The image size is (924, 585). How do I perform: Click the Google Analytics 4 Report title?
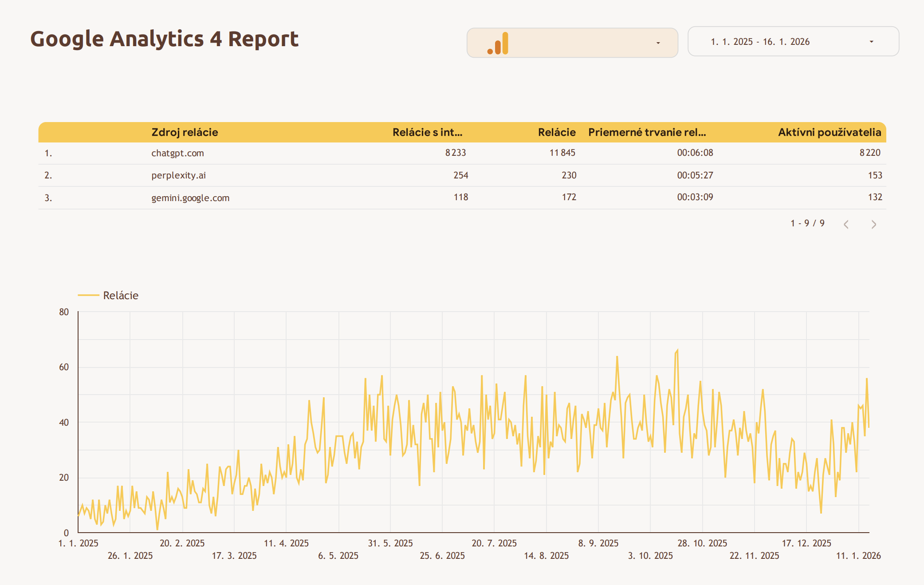click(x=164, y=39)
